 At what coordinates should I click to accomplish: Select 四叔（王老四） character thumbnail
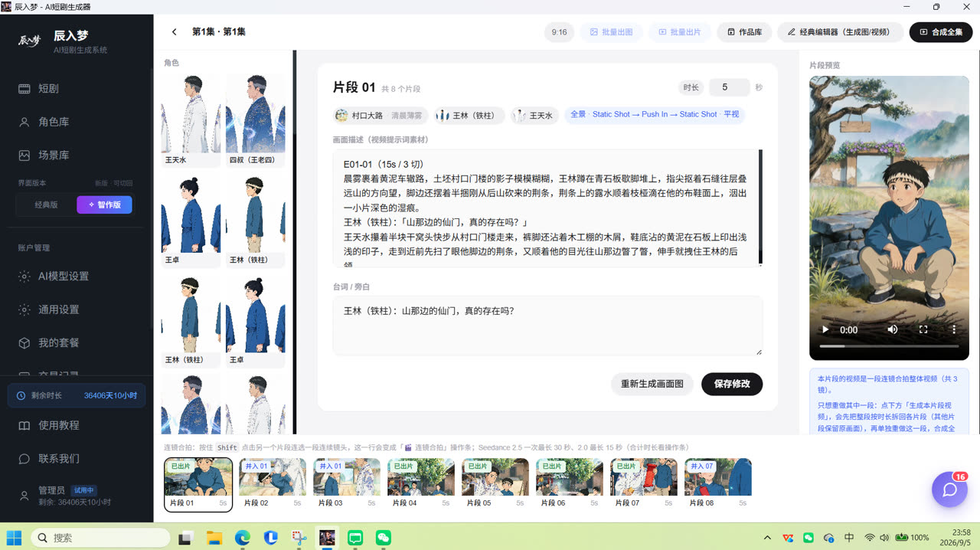click(255, 120)
